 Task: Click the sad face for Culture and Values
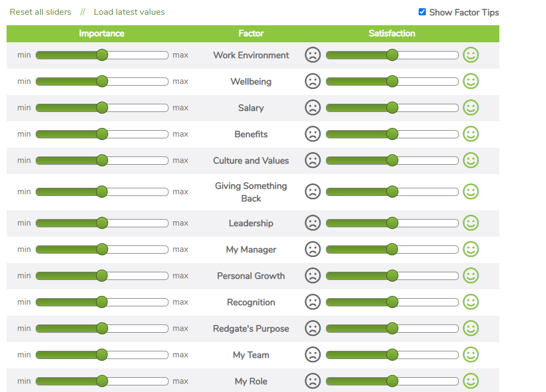pyautogui.click(x=312, y=160)
